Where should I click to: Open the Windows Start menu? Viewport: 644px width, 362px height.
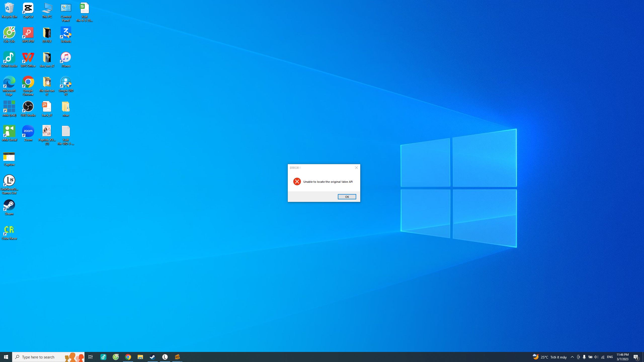6,357
